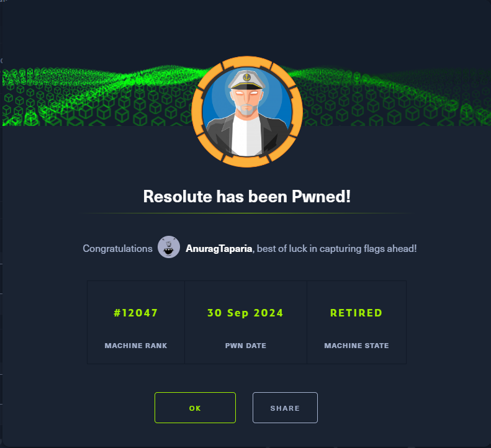491x448 pixels.
Task: Click the Congratulations text
Action: point(117,249)
